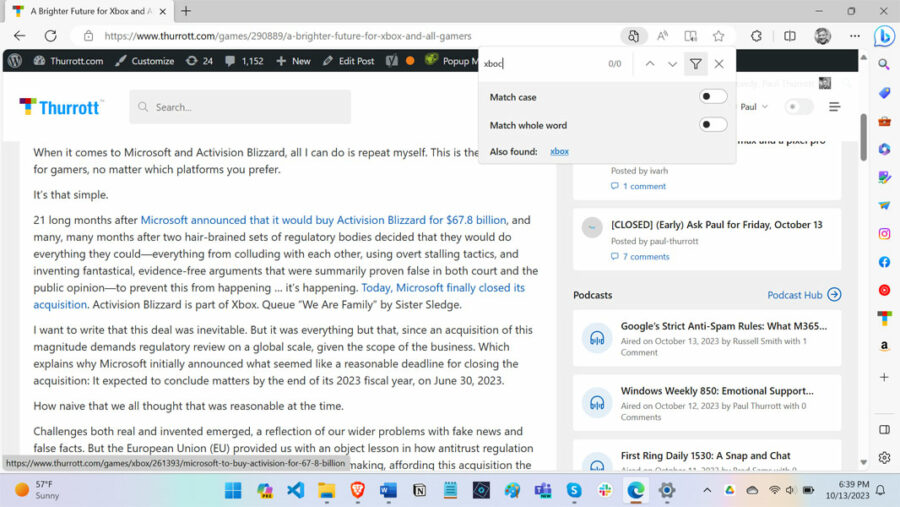900x507 pixels.
Task: Open the clock showing 6:39 PM
Action: [847, 490]
